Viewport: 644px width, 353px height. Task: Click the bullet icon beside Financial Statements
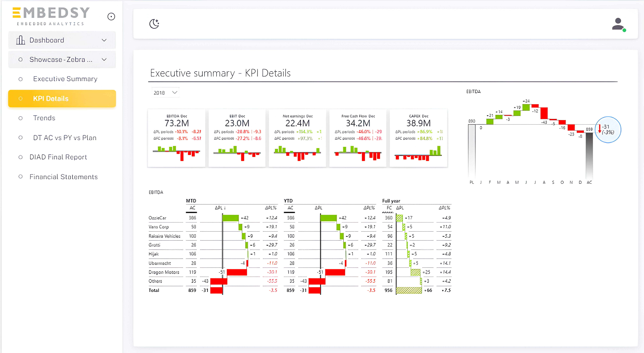coord(21,177)
